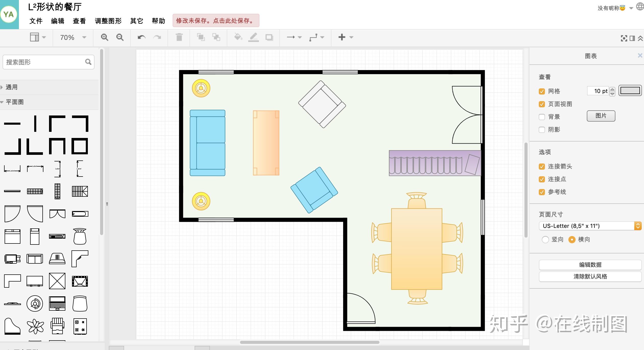The image size is (644, 350).
Task: Click the diagram title L²形状的餐厅
Action: point(55,7)
